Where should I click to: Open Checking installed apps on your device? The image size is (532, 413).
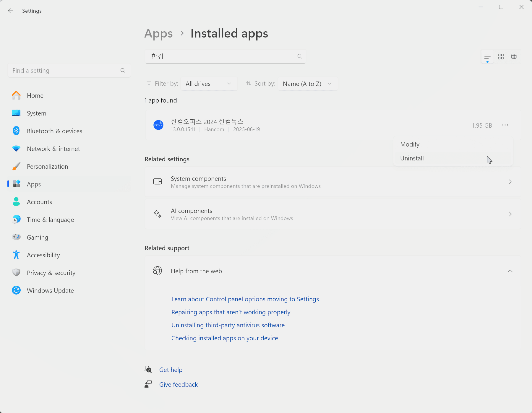(x=225, y=338)
